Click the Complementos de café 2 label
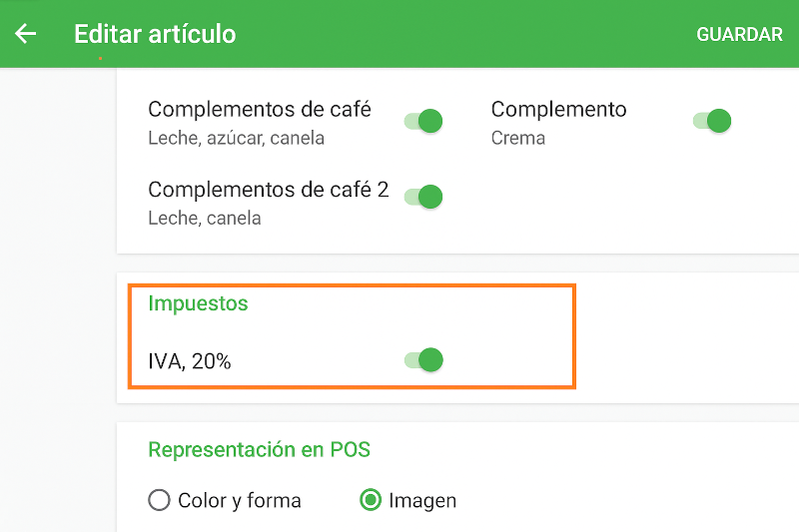This screenshot has height=532, width=799. [268, 189]
